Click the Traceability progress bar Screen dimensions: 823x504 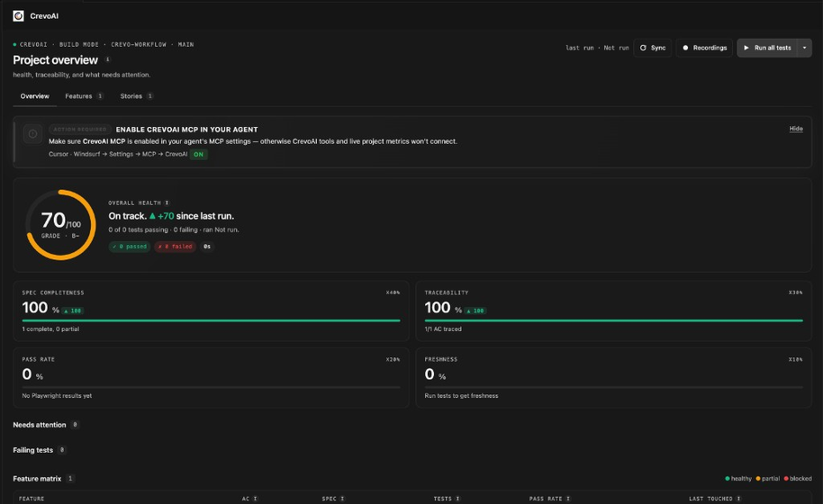pyautogui.click(x=613, y=320)
